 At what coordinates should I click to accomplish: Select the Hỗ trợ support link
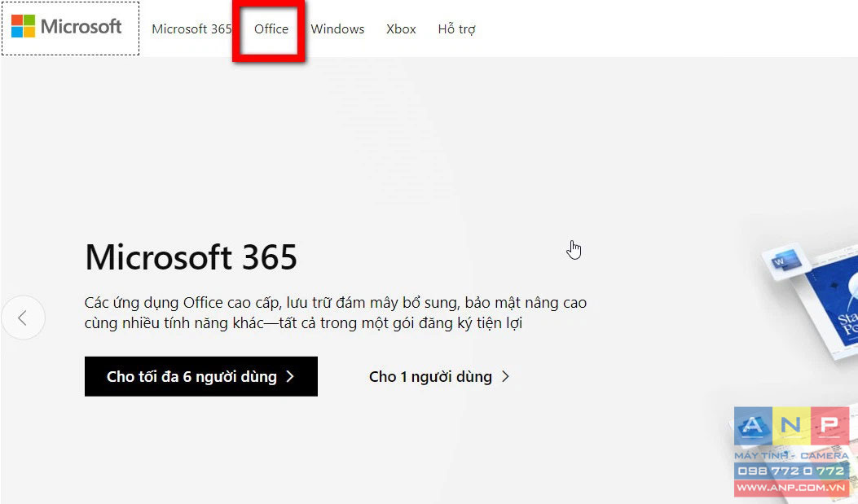click(456, 29)
